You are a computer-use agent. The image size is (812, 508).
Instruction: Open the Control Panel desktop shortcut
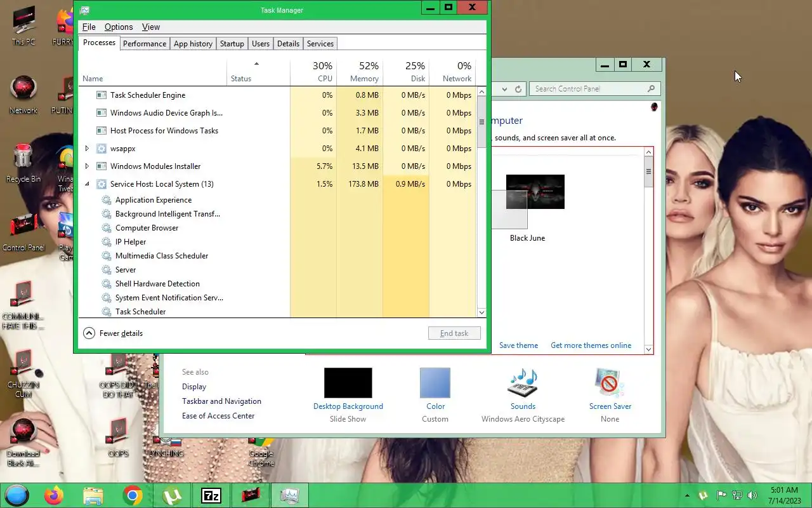click(x=23, y=232)
